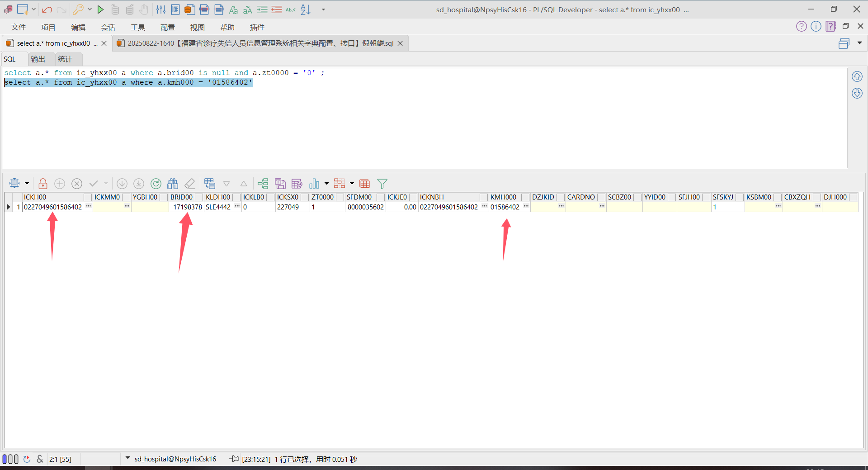Screen dimensions: 868x470
Task: Click the Ab.< comment icon in toolbar
Action: point(291,9)
